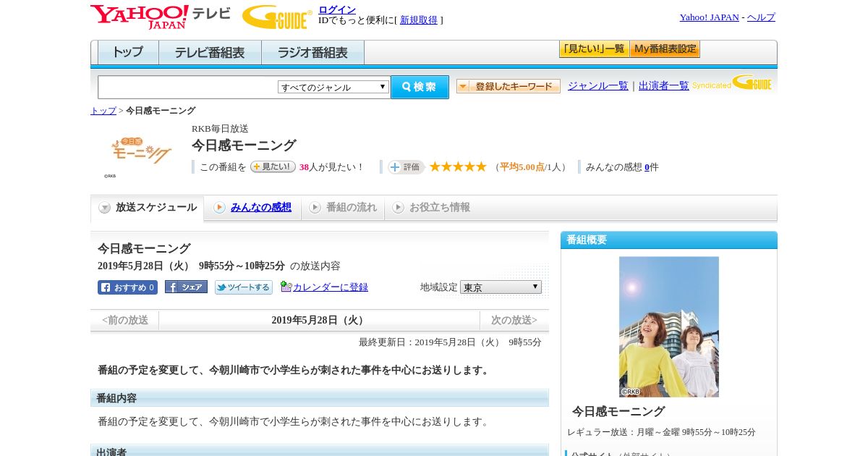This screenshot has height=456, width=868.
Task: Click 最終更新日 timestamp text
Action: coord(450,342)
